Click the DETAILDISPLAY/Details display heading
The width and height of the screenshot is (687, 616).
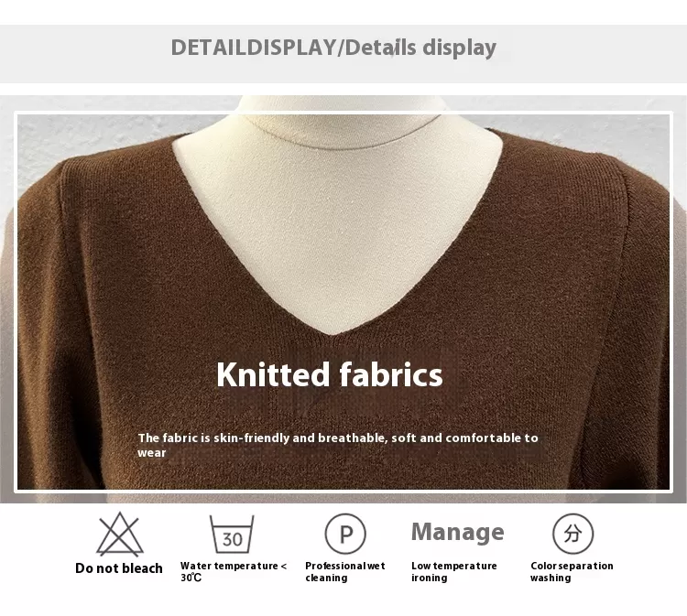coord(333,48)
